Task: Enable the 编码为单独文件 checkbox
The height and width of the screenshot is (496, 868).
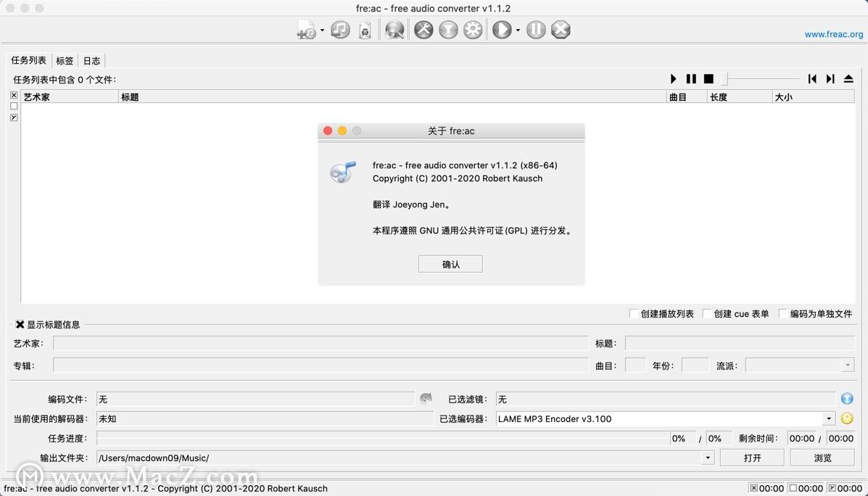Action: [783, 314]
